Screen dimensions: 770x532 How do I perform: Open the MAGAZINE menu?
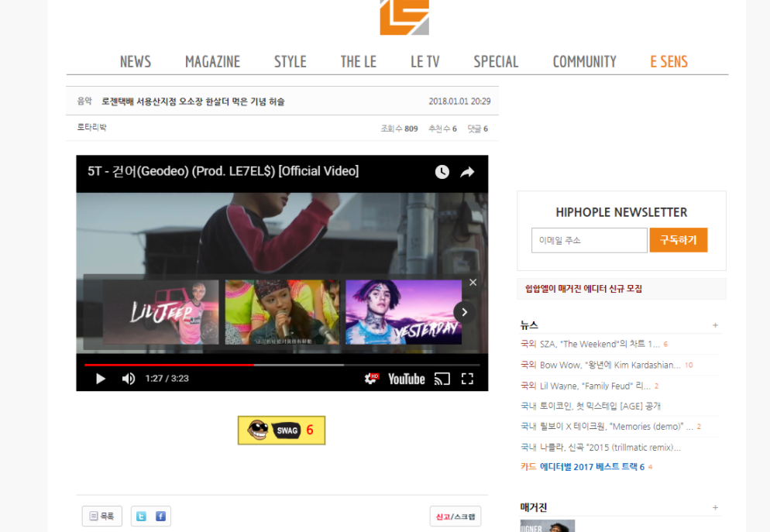coord(212,62)
